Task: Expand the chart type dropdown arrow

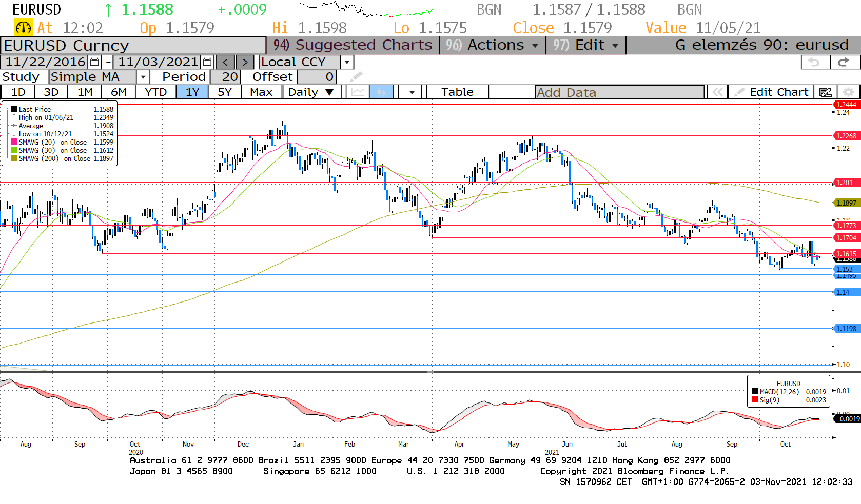Action: coord(412,92)
